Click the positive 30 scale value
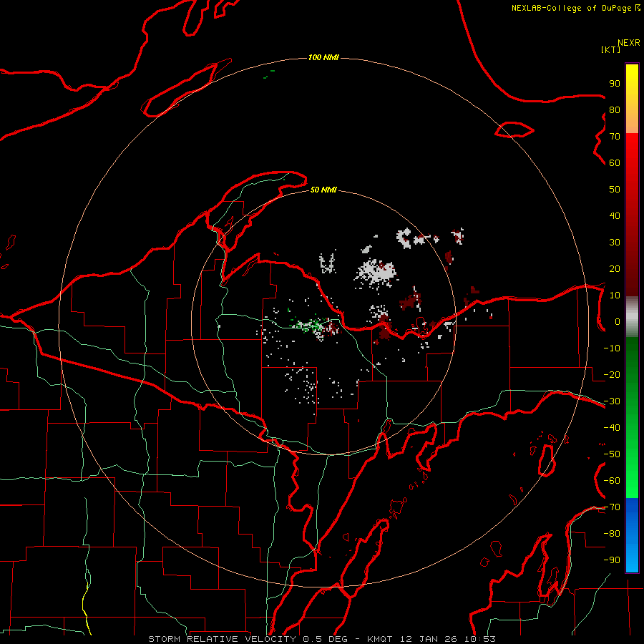Viewport: 644px width, 644px height. (615, 243)
